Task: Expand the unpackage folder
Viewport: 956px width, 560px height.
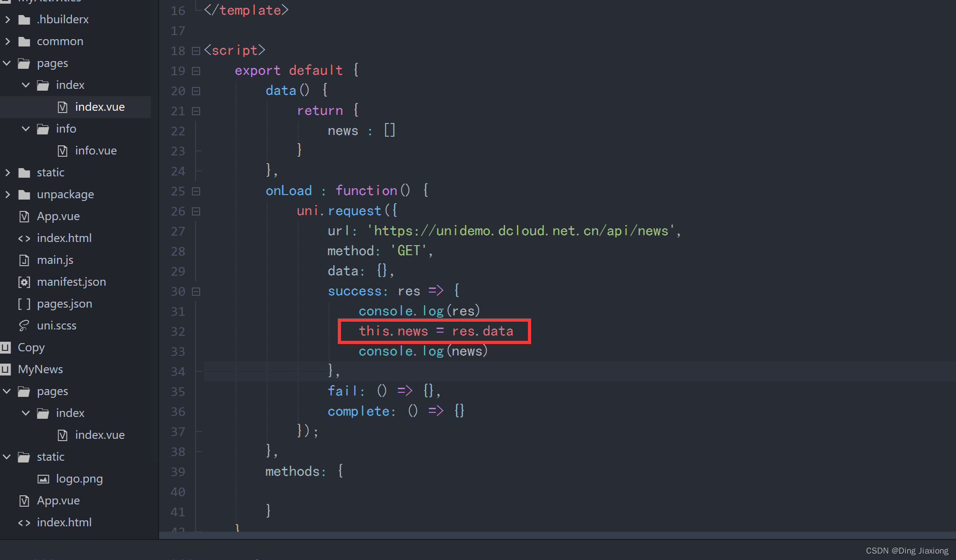Action: (8, 195)
